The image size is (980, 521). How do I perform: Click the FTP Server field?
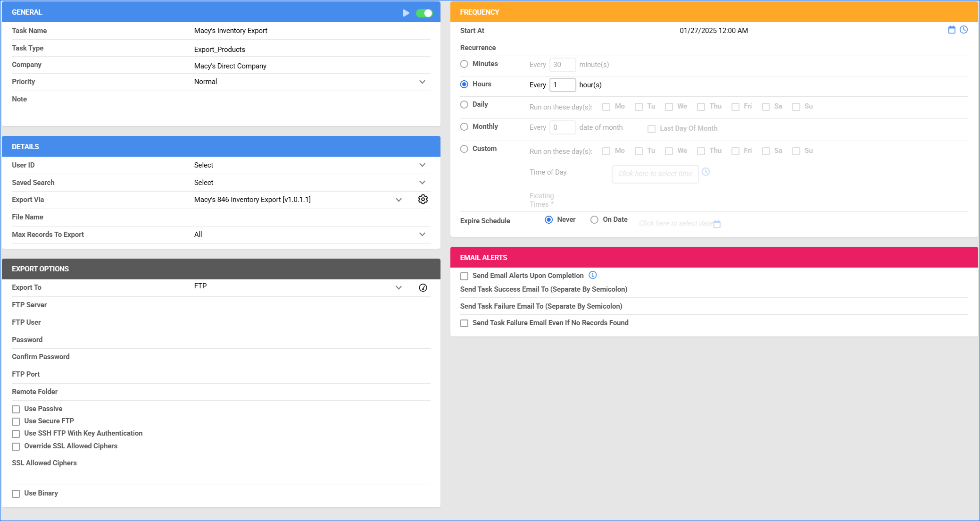coord(312,305)
